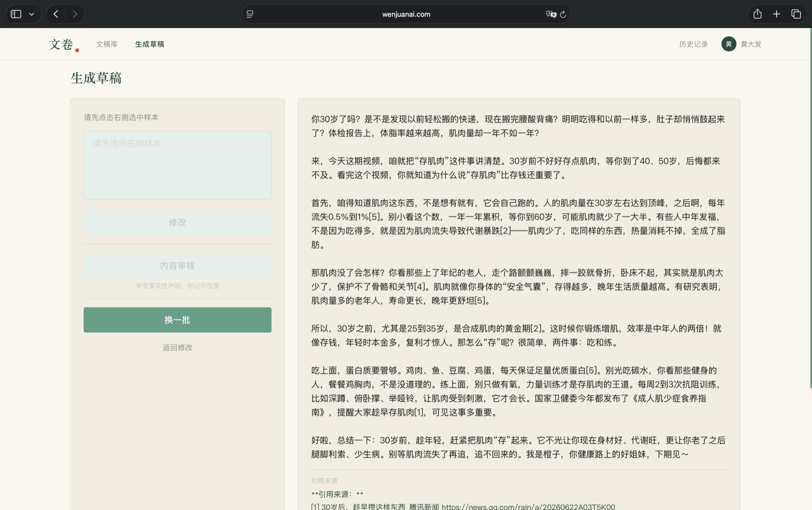Select the paragraph starting 来，今天这期视频
This screenshot has width=812, height=510.
516,168
